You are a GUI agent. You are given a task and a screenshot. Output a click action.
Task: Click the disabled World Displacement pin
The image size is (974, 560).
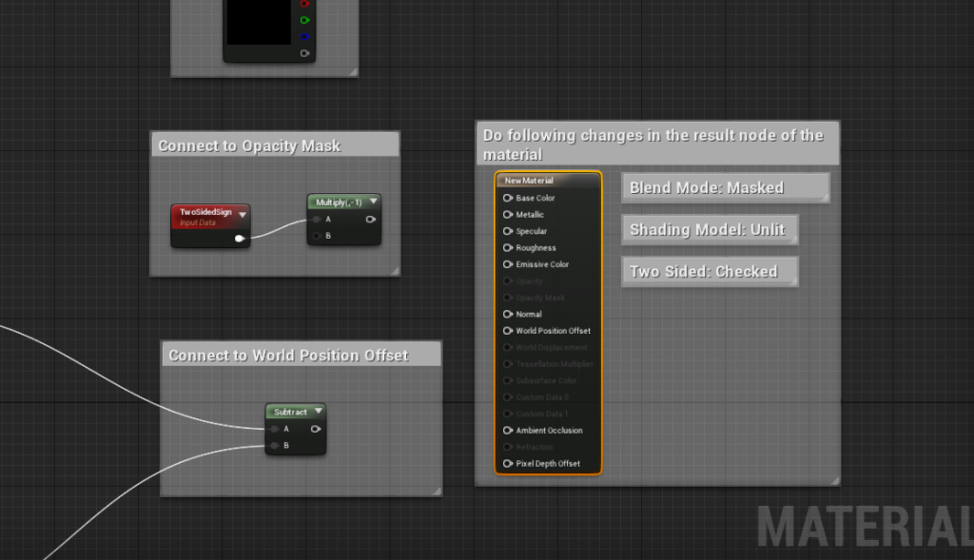click(x=508, y=348)
